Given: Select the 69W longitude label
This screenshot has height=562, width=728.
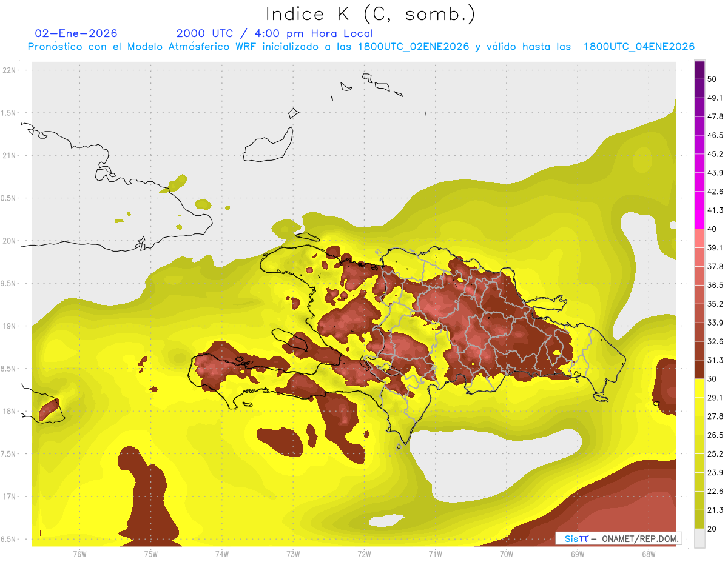Looking at the screenshot, I should (x=577, y=554).
